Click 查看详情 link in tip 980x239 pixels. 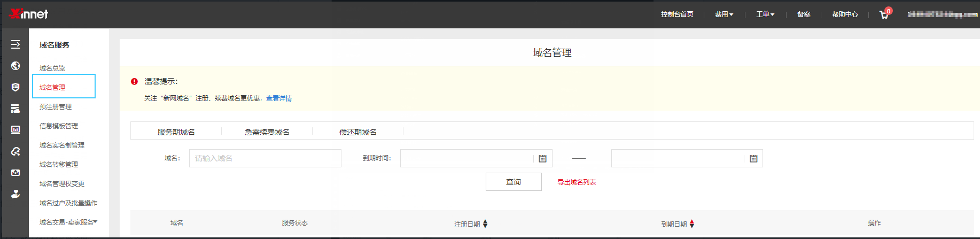pos(279,98)
